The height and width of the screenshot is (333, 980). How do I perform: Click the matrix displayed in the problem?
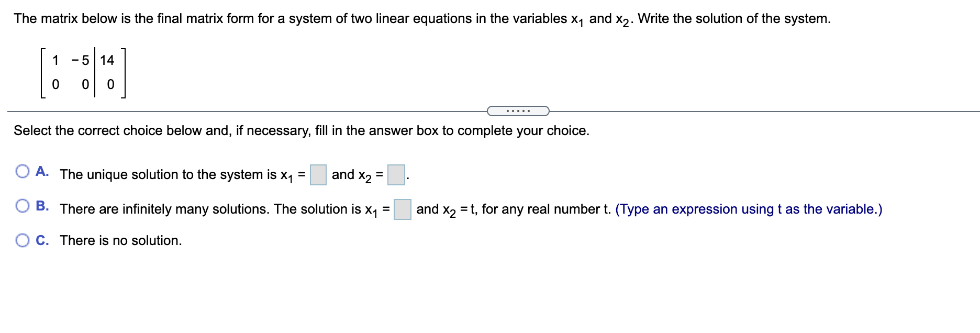(x=83, y=73)
